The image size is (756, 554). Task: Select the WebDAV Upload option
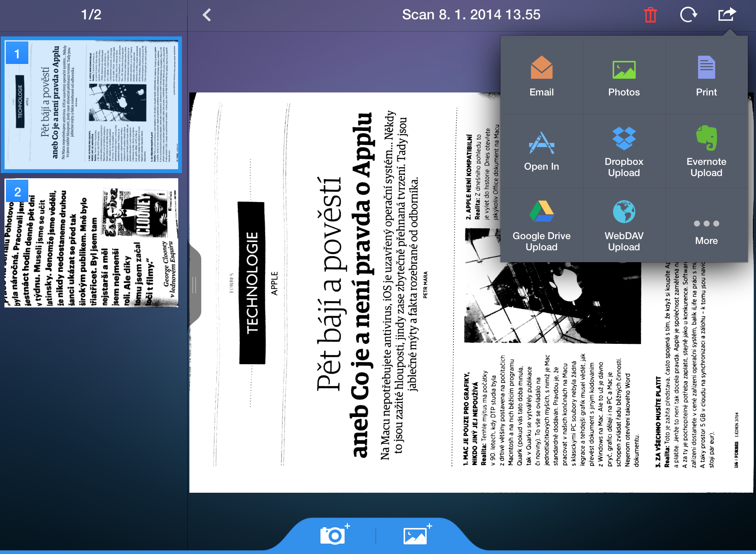point(624,225)
